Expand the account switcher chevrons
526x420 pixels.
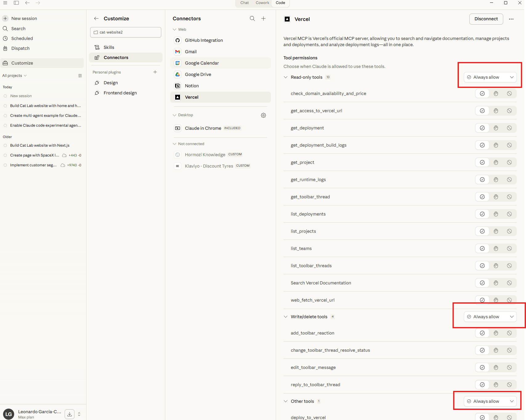79,414
